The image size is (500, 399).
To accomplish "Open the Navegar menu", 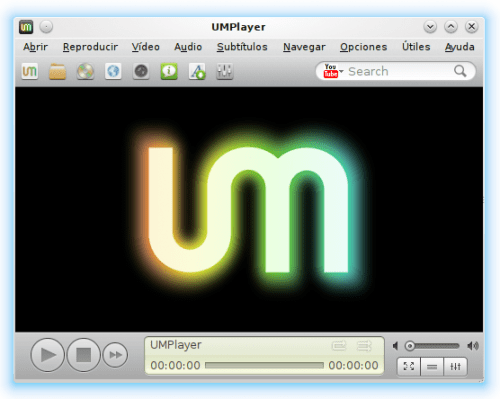I will (304, 47).
